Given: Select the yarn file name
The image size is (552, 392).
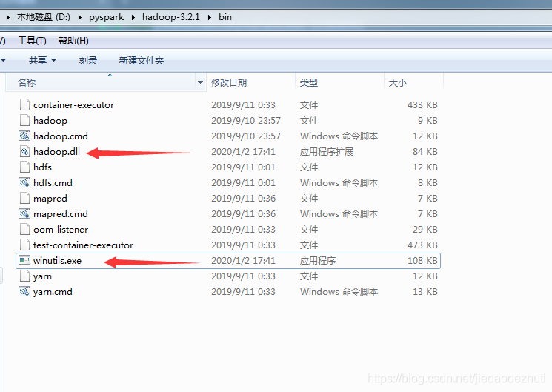Looking at the screenshot, I should (x=42, y=276).
